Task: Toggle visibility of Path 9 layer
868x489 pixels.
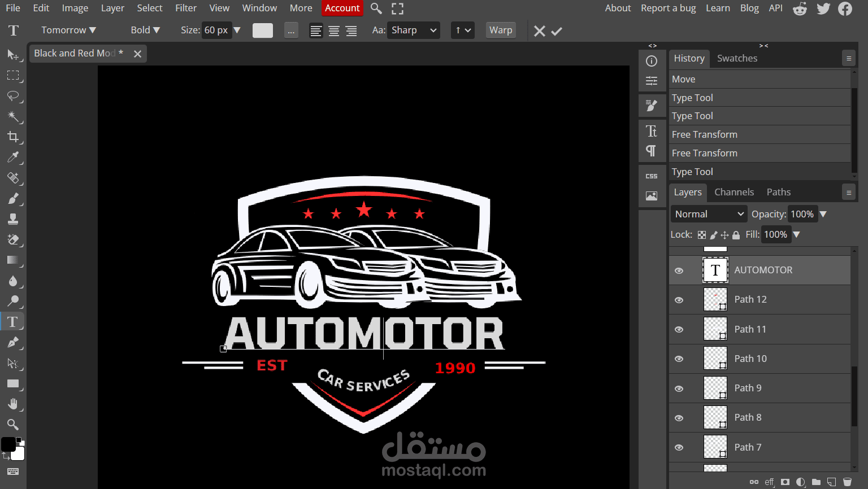Action: point(679,388)
